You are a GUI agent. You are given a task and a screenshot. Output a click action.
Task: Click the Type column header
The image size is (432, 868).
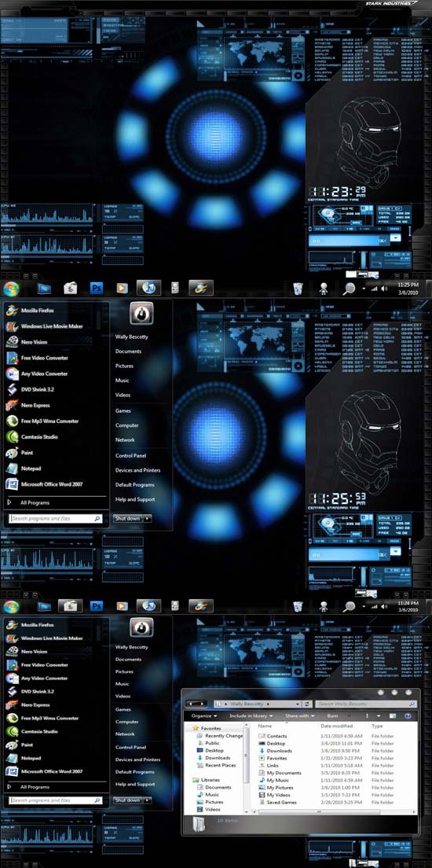(377, 726)
